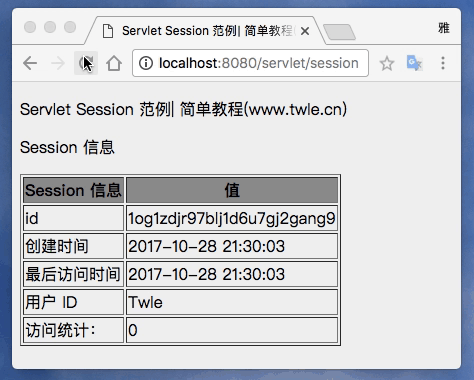Click the browser back arrow

pos(30,63)
